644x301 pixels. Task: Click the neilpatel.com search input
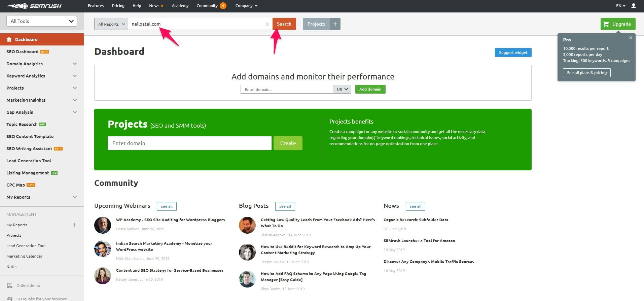pyautogui.click(x=200, y=24)
